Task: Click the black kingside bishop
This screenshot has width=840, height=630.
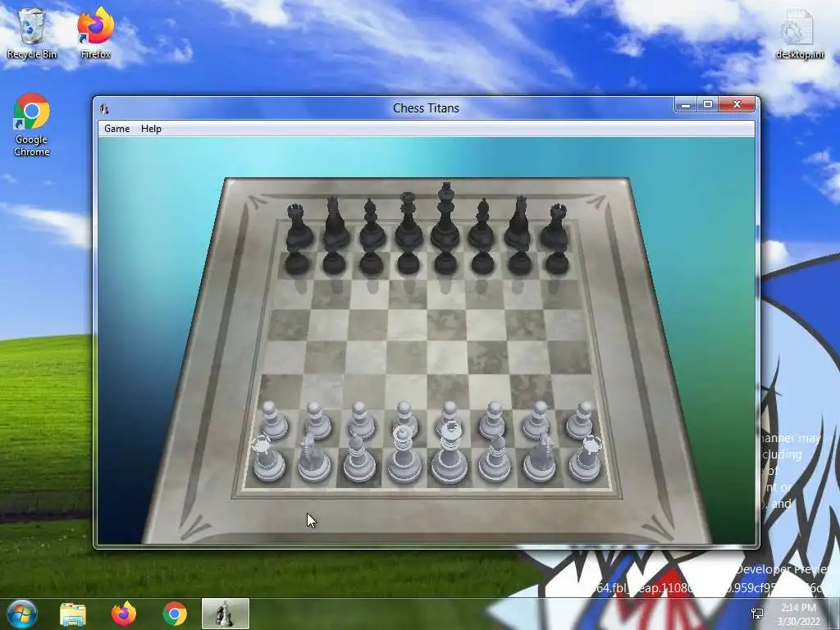Action: (x=482, y=224)
